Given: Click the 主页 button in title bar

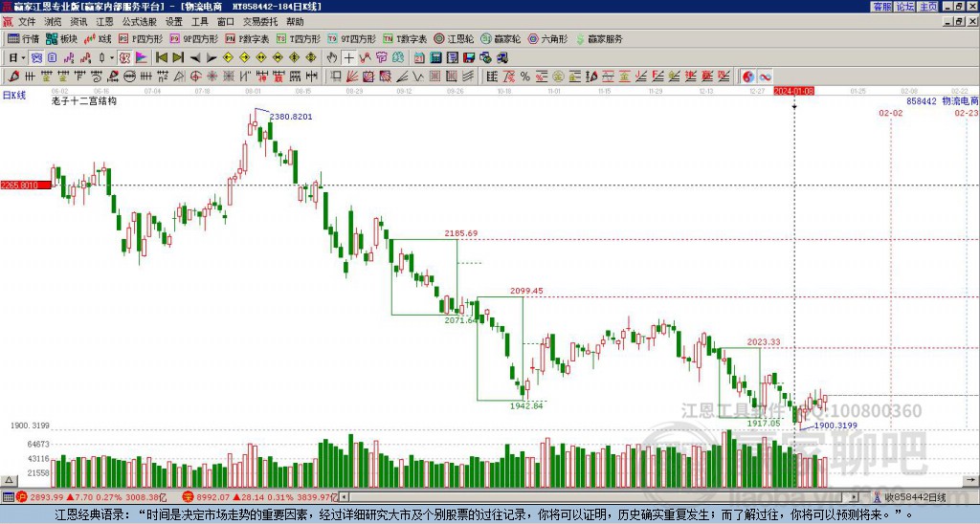Looking at the screenshot, I should [x=928, y=7].
